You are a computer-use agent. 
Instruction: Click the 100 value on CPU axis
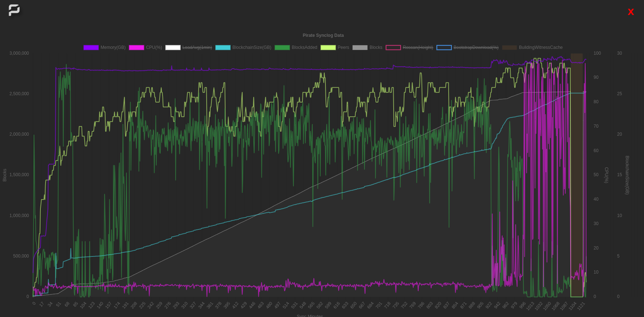(x=597, y=53)
